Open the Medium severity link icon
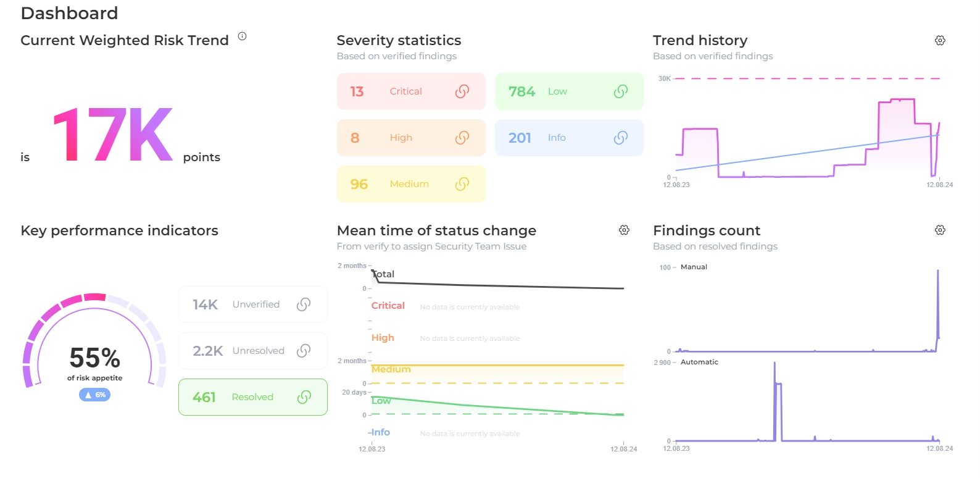 pos(462,184)
